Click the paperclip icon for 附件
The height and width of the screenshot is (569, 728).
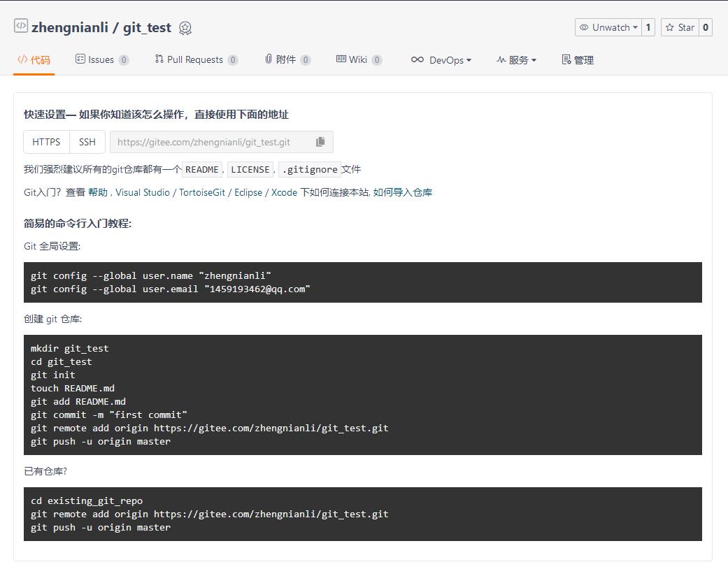click(x=269, y=59)
